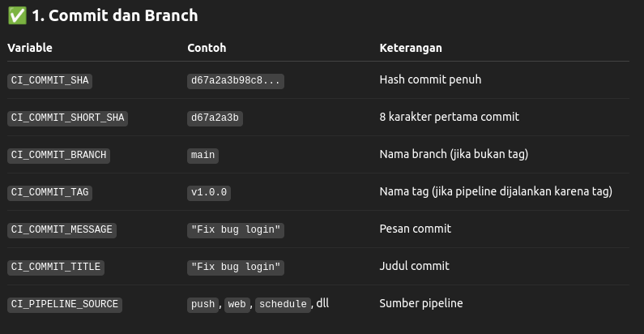644x334 pixels.
Task: Click the Commit dan Branch heading text
Action: pyautogui.click(x=123, y=15)
